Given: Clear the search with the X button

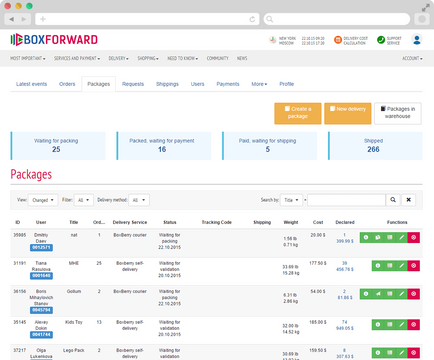Looking at the screenshot, I should coord(408,200).
